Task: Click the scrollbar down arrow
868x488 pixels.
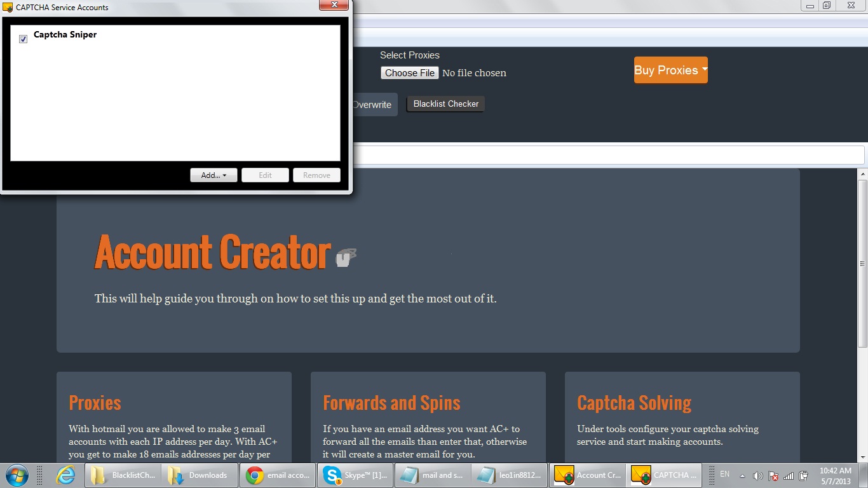Action: click(x=863, y=457)
